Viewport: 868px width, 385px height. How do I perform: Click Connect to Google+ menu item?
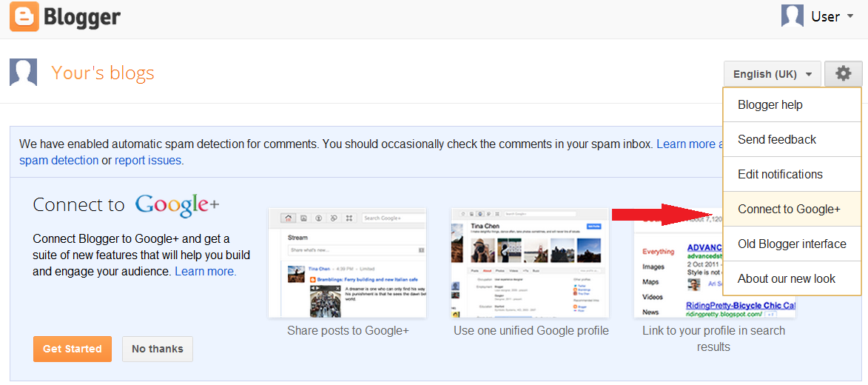[789, 209]
